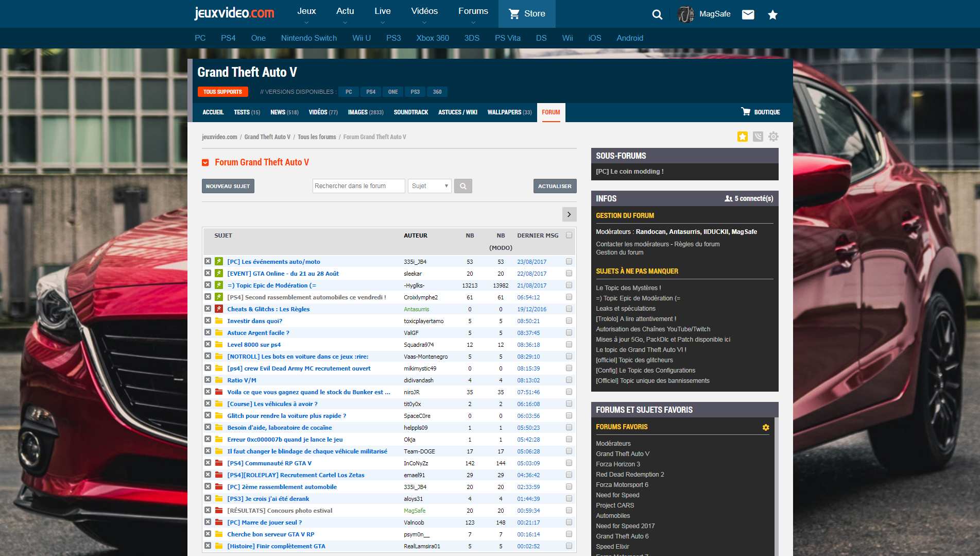Switch to the Tests (15) tab
The image size is (980, 556).
pyautogui.click(x=247, y=112)
